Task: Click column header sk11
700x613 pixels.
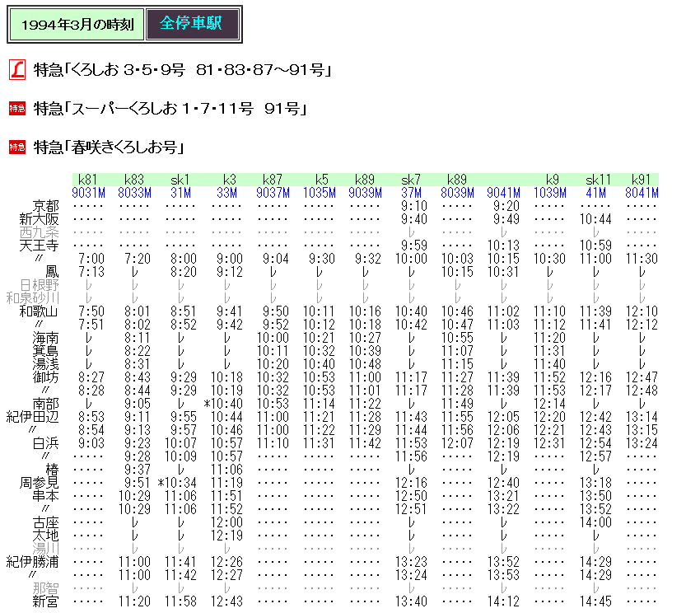Action: [x=598, y=180]
